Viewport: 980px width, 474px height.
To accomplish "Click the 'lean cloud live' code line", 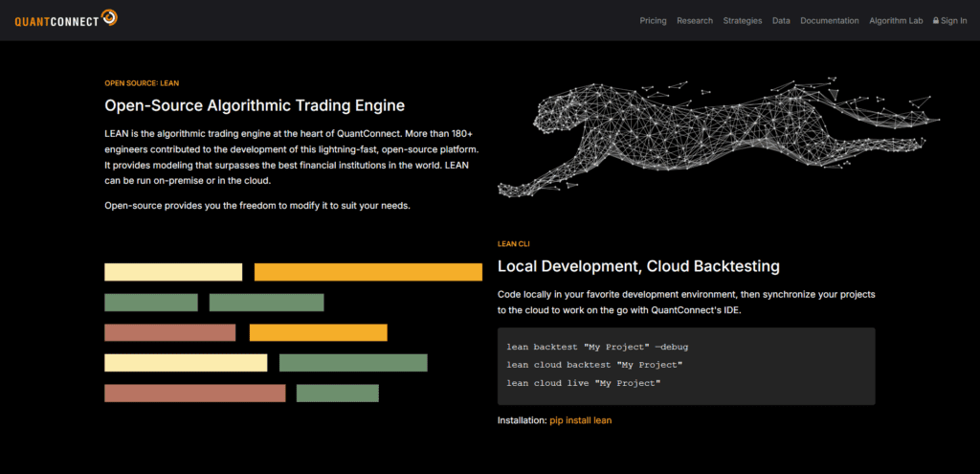I will (584, 383).
